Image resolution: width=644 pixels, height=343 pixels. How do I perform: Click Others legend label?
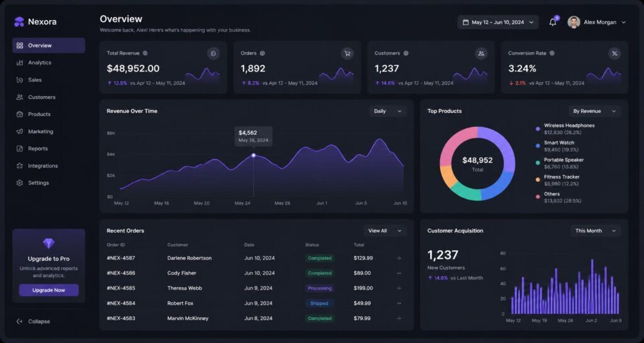click(x=552, y=194)
